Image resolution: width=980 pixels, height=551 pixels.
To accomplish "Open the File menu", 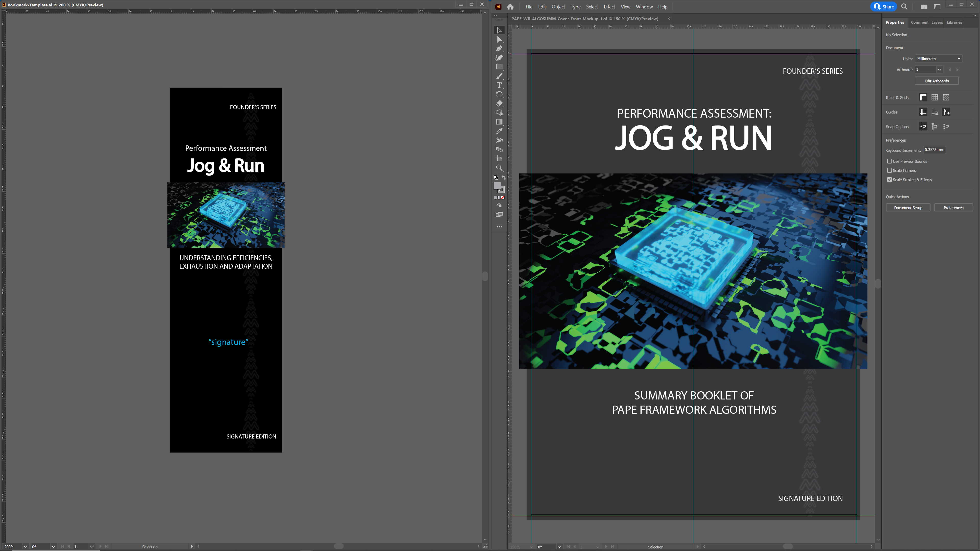I will pos(529,7).
